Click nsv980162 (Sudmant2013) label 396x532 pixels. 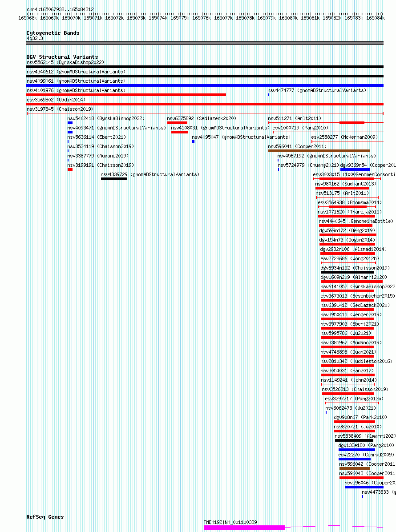click(346, 184)
